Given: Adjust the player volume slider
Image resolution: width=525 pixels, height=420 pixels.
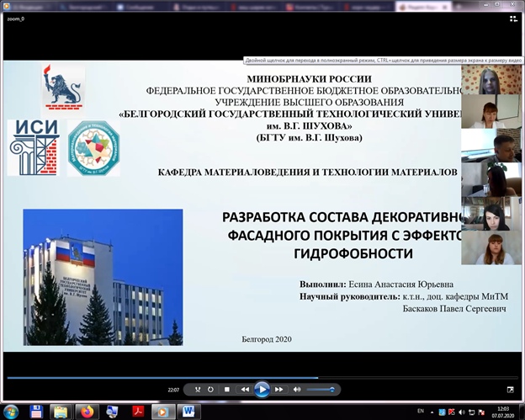Looking at the screenshot, I should (321, 390).
